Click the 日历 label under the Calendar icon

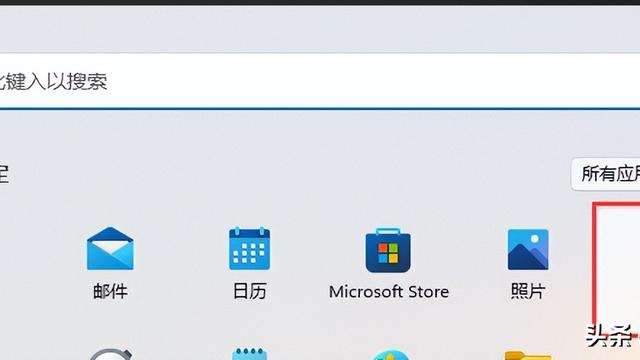point(249,291)
